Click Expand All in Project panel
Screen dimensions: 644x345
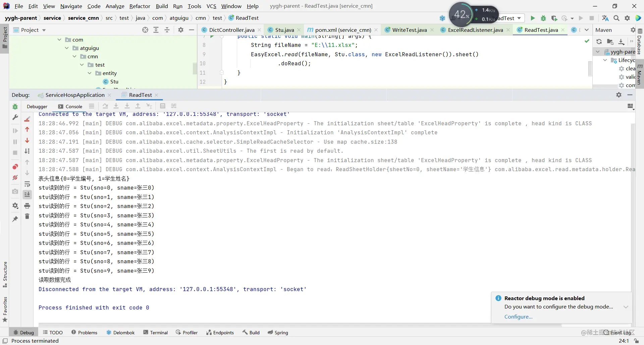pos(156,30)
